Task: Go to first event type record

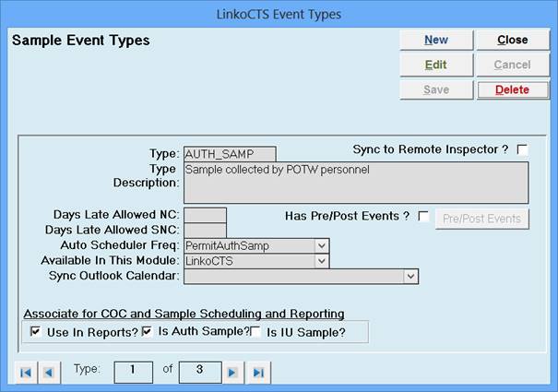Action: click(26, 373)
